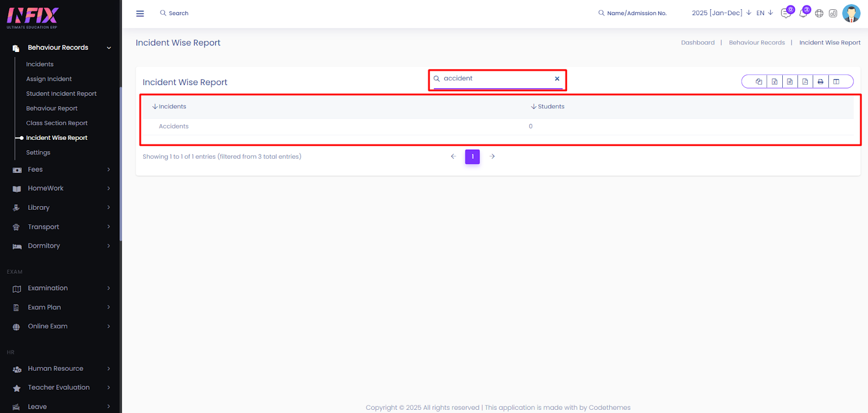This screenshot has height=413, width=868.
Task: Sort by Students column
Action: pos(547,107)
